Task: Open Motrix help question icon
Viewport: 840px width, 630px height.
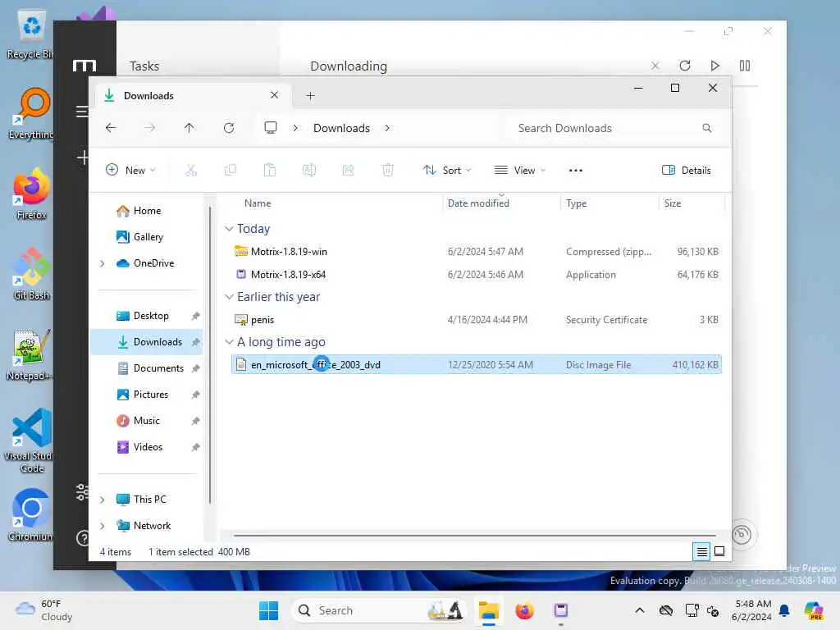Action: tap(83, 537)
